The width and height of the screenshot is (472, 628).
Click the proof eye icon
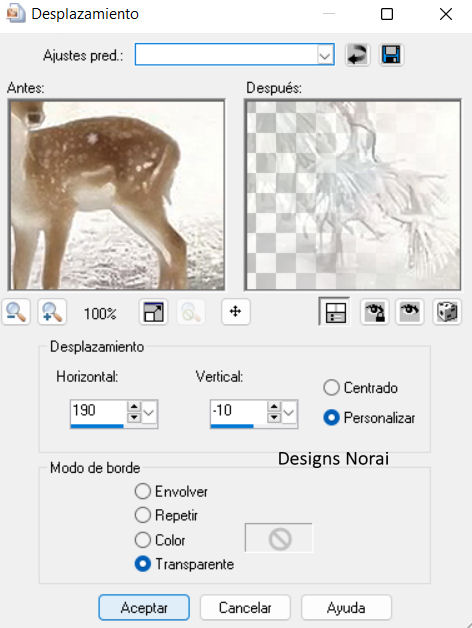click(x=409, y=312)
